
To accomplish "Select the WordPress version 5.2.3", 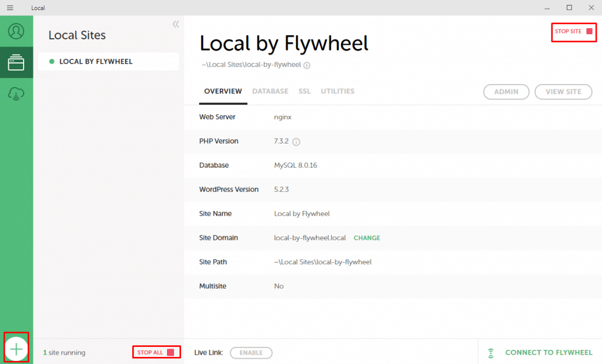I will point(281,190).
